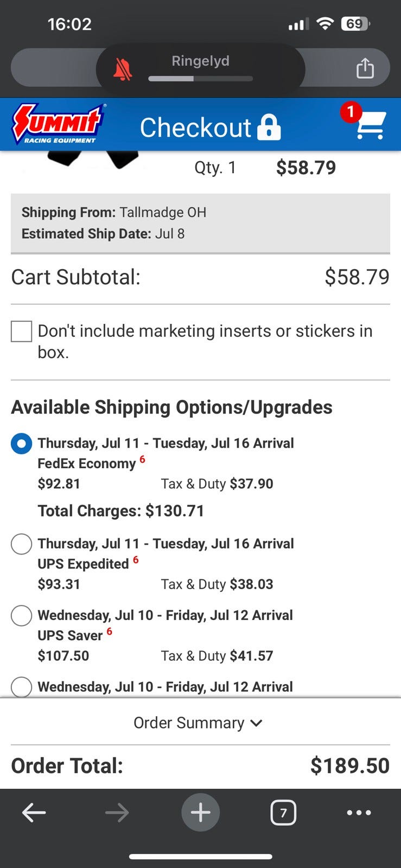Select the UPS Saver shipping option
401x868 pixels.
coord(22,616)
